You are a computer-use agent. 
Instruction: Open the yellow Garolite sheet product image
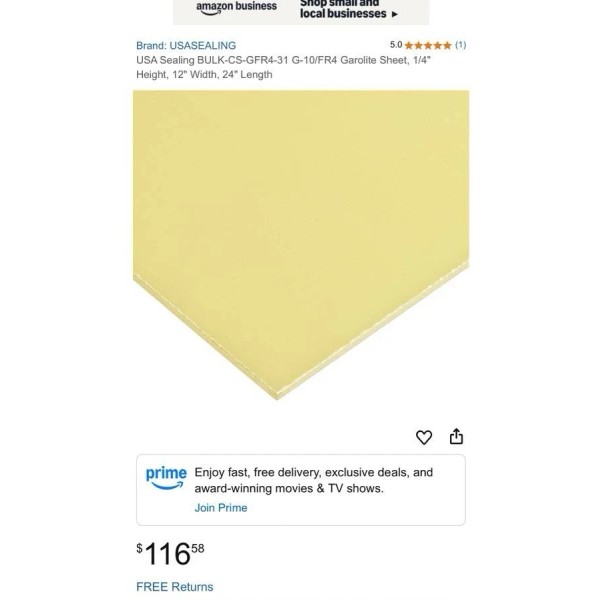pos(301,245)
